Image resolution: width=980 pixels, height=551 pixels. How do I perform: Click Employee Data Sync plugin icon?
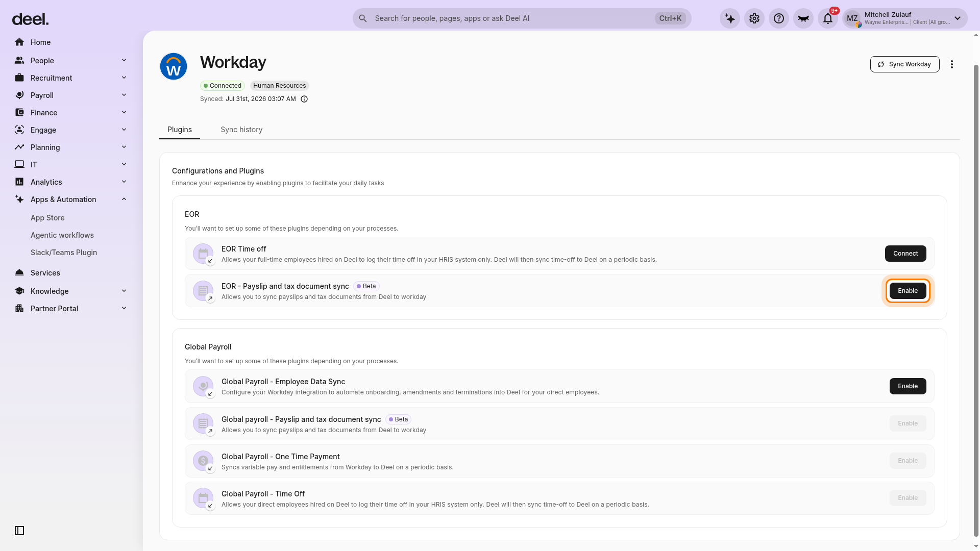(203, 386)
